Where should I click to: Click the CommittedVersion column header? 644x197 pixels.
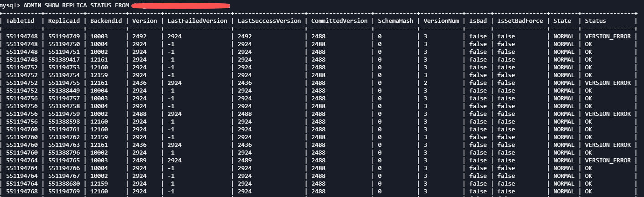(339, 21)
